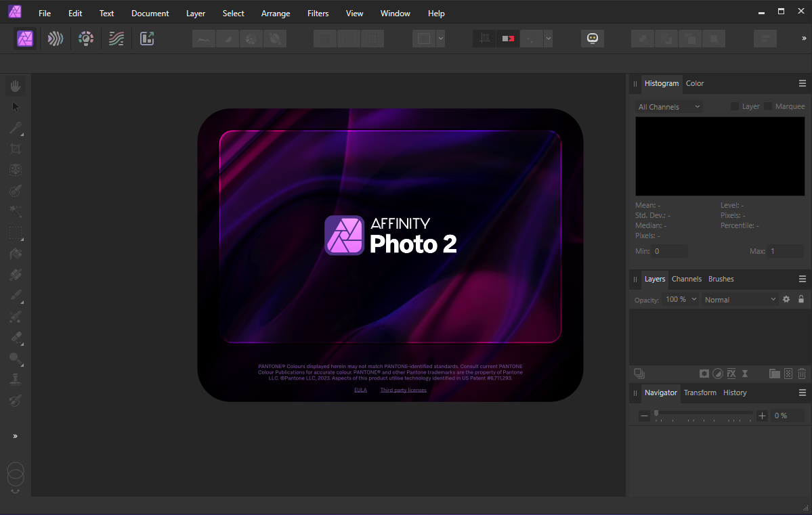
Task: Click the Edit All Layers icon
Action: [639, 374]
